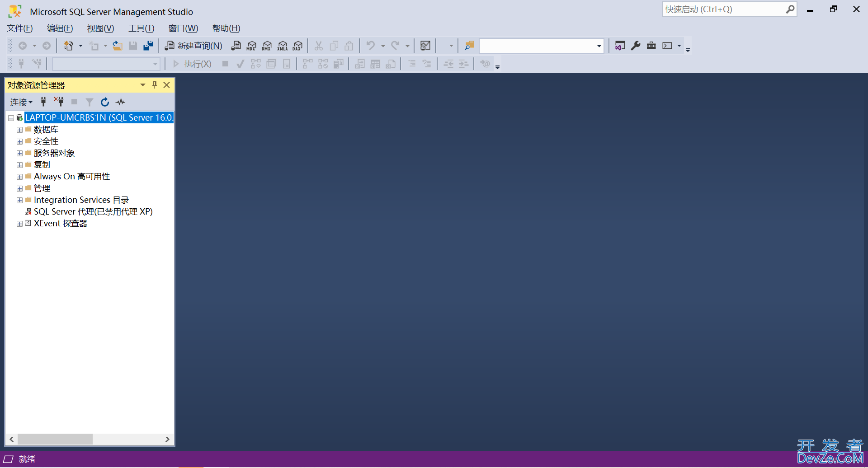Click the Save disk icon
Viewport: 868px width, 468px height.
pos(133,46)
